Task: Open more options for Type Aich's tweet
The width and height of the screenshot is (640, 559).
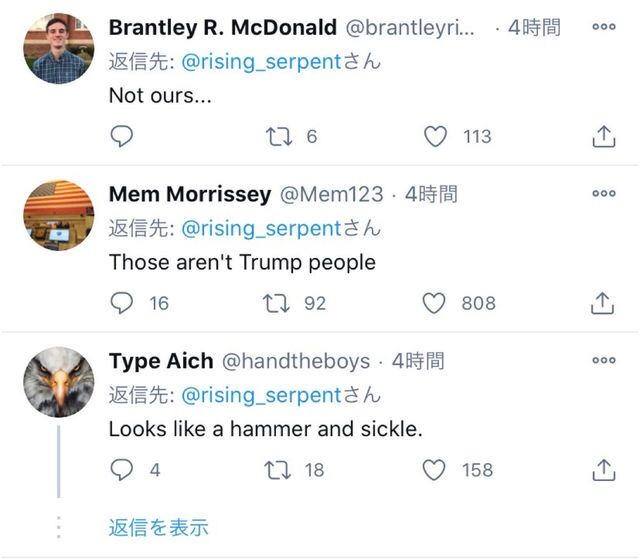Action: pos(603,360)
